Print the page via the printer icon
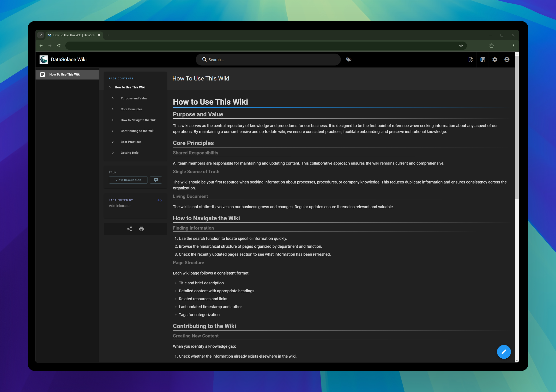556x392 pixels. [141, 229]
